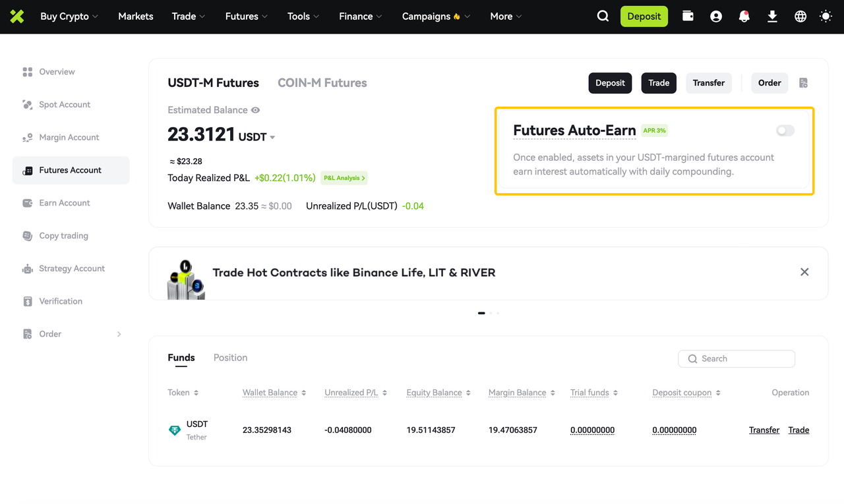The height and width of the screenshot is (504, 844).
Task: Click the token Search input field
Action: (742, 358)
